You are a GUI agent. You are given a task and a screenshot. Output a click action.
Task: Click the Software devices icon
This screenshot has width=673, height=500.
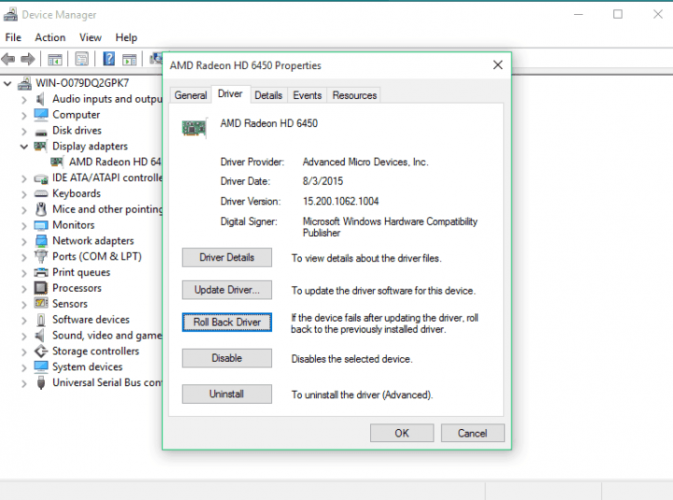click(x=41, y=320)
